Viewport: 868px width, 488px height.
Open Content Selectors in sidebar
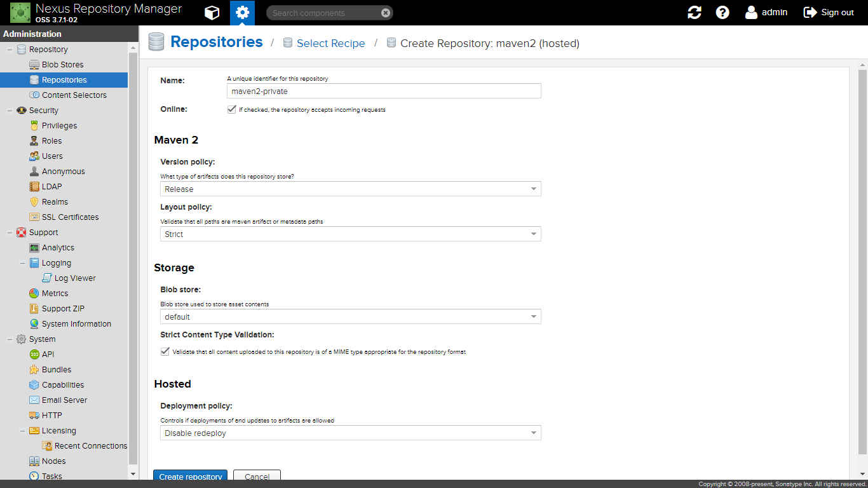pyautogui.click(x=67, y=95)
